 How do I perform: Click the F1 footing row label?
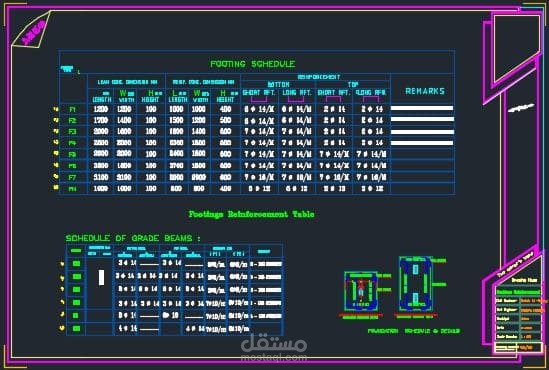72,110
